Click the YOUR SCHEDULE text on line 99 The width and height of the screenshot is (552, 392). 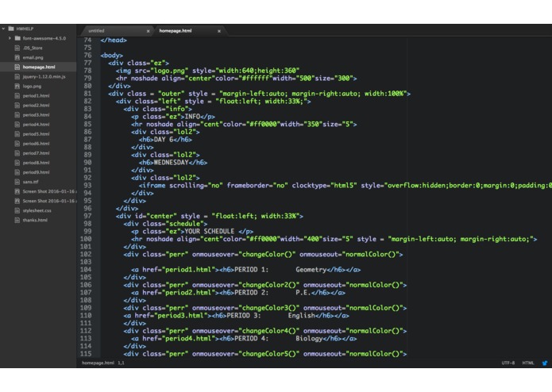(x=210, y=232)
